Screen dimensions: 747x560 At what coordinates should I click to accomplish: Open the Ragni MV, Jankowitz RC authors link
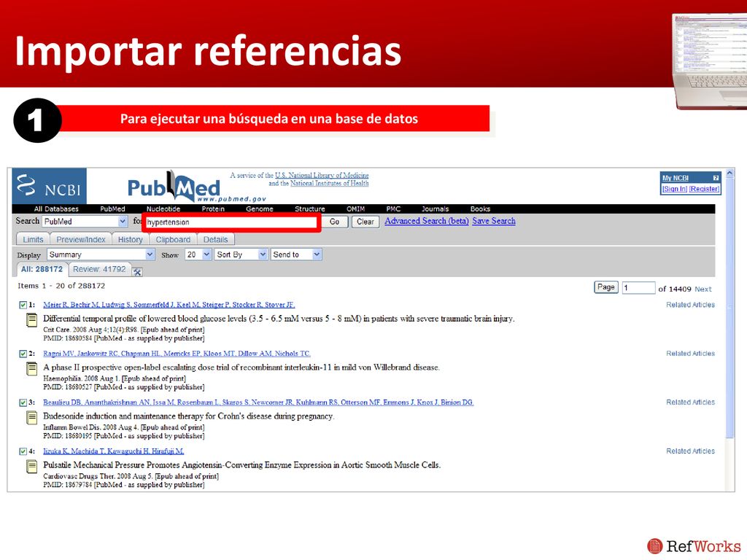177,354
